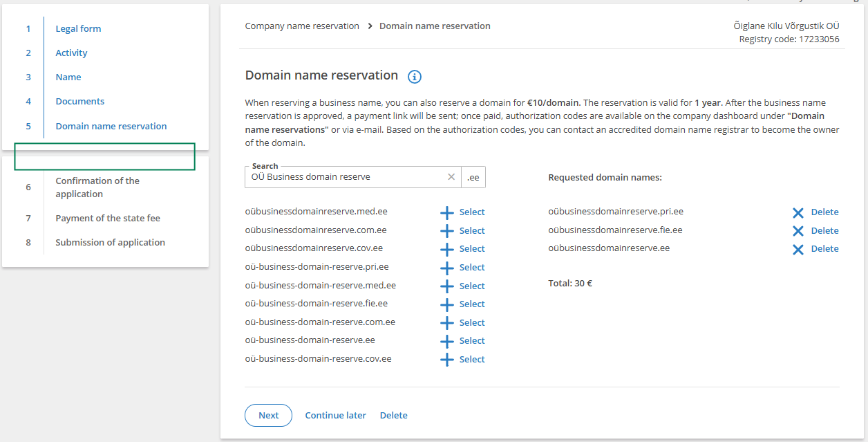Go to step 4 Documents

[x=80, y=102]
